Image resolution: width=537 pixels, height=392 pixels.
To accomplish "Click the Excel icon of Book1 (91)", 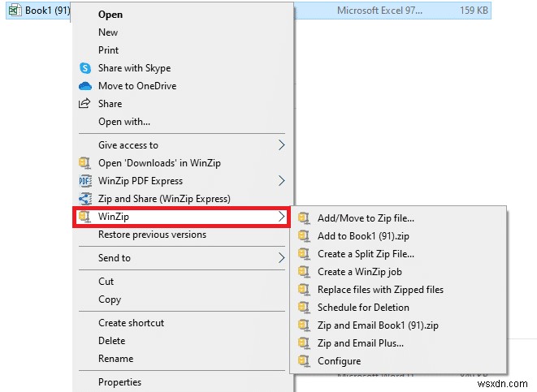I will click(14, 11).
